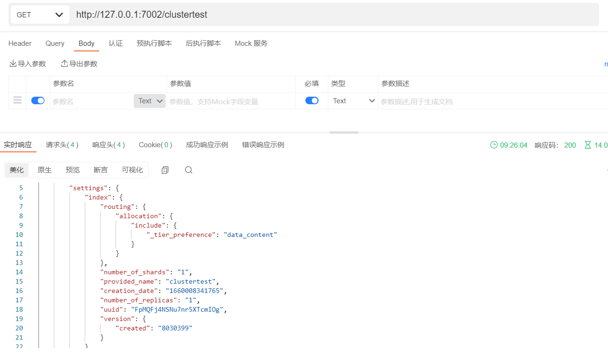Toggle the required (必填) switch
The image size is (608, 364).
311,100
